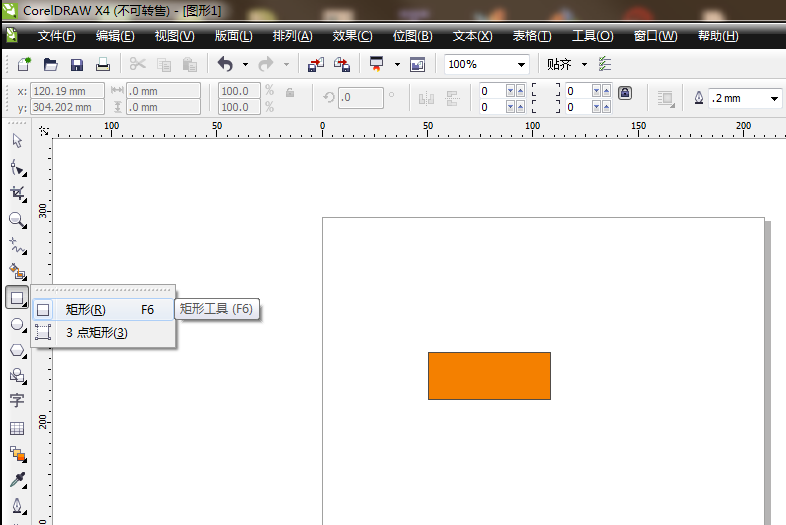This screenshot has width=786, height=525.
Task: Select the Outline pen tool in toolbox
Action: [x=18, y=505]
